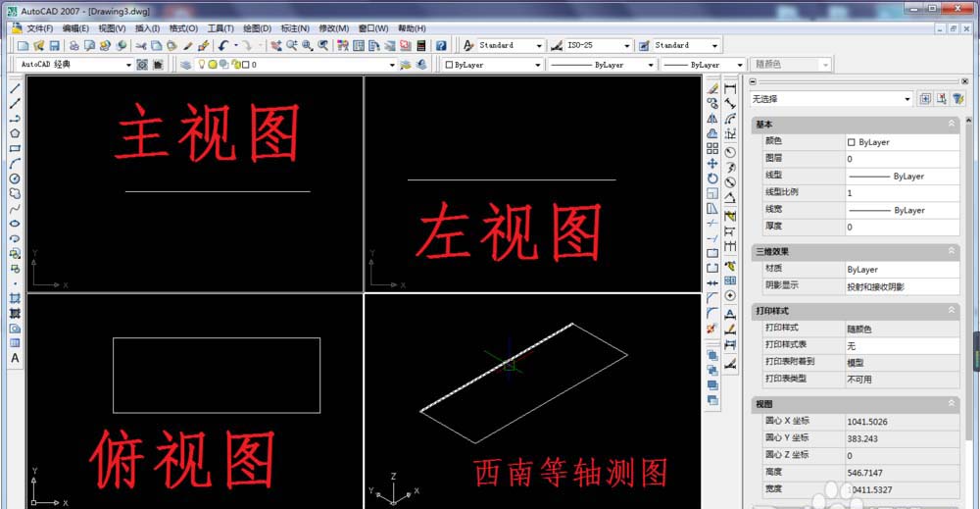Open the Help question mark icon
The height and width of the screenshot is (509, 980).
coord(441,46)
